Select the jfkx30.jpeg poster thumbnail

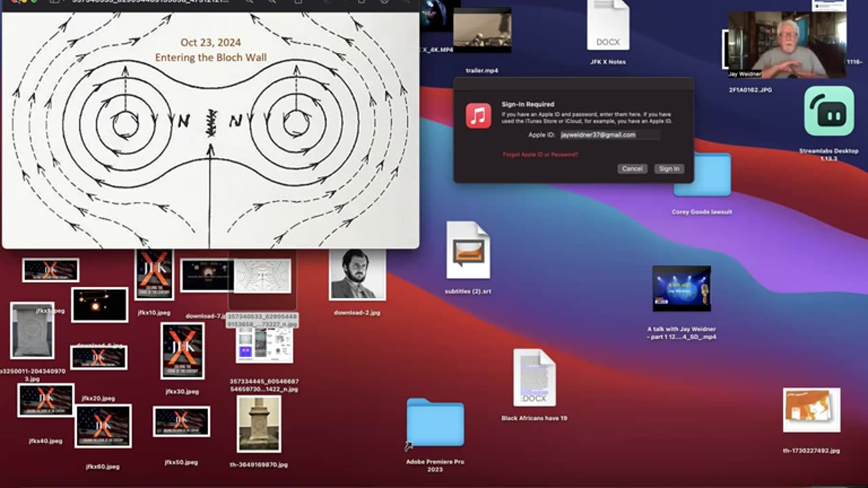(182, 350)
